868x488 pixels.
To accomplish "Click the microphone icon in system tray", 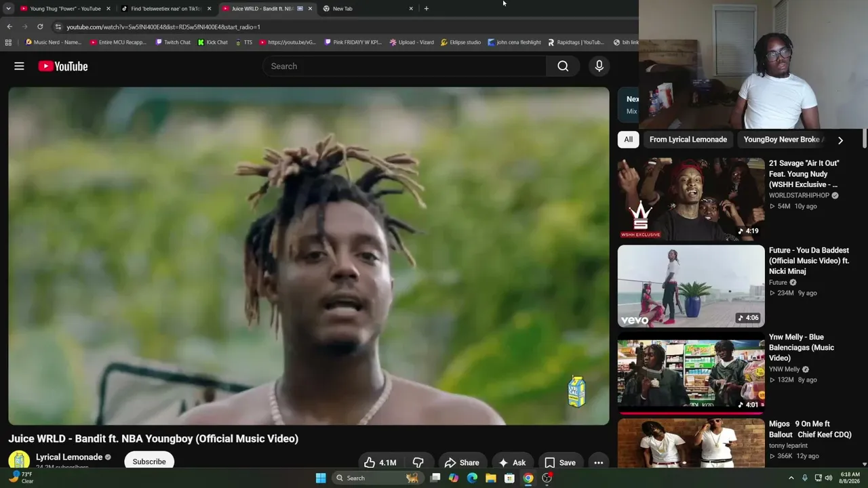I will pyautogui.click(x=805, y=478).
